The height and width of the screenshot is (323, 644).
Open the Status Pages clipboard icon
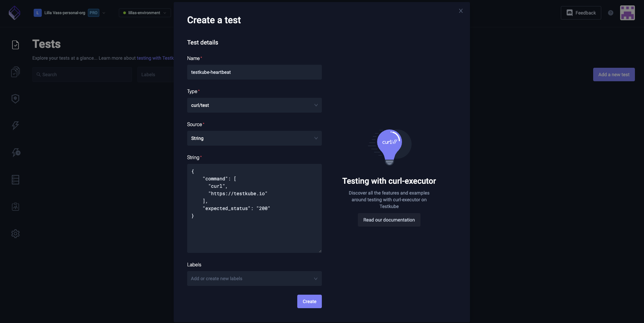(x=15, y=207)
